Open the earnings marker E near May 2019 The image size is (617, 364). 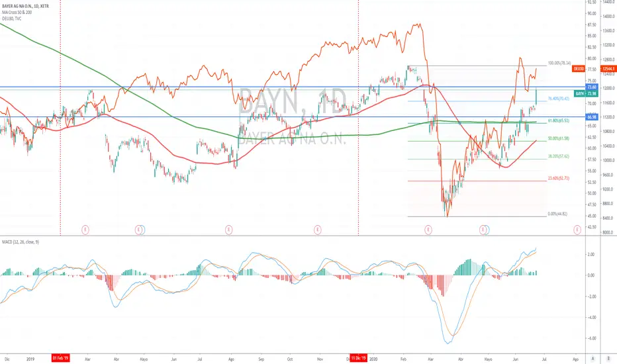[x=138, y=230]
